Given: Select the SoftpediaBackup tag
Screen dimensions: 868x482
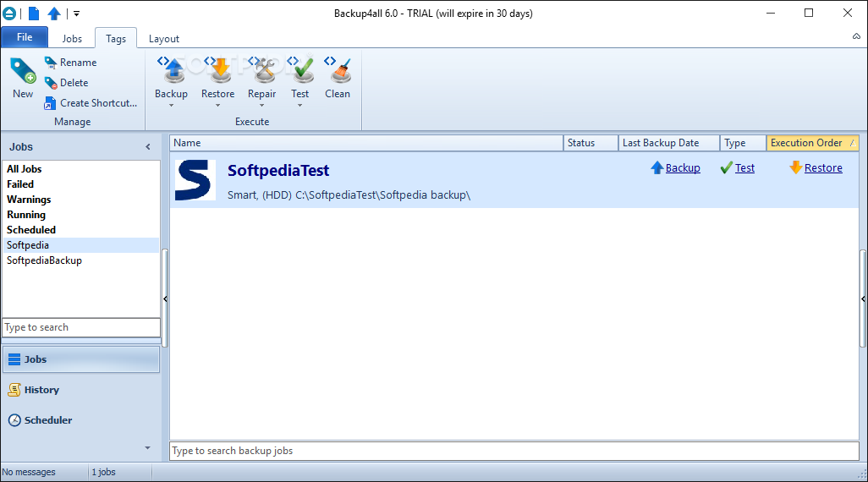Looking at the screenshot, I should [x=81, y=260].
